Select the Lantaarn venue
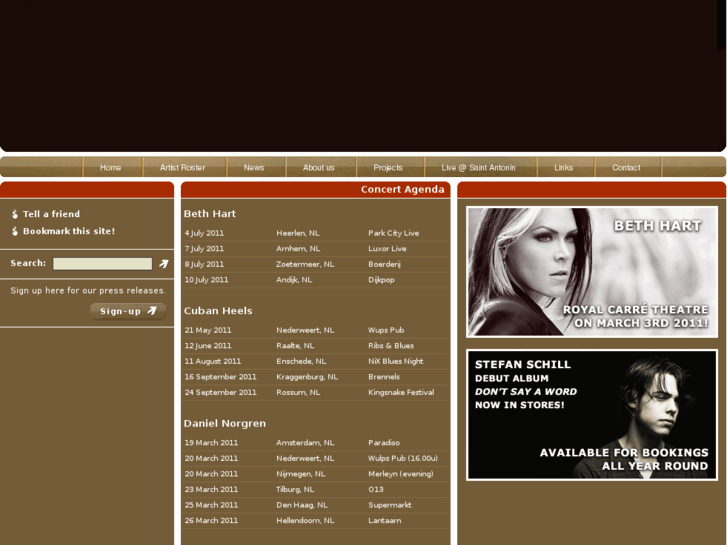 (x=385, y=520)
